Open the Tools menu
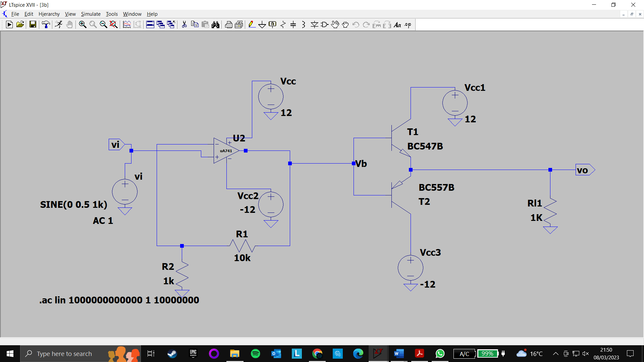 click(x=111, y=14)
